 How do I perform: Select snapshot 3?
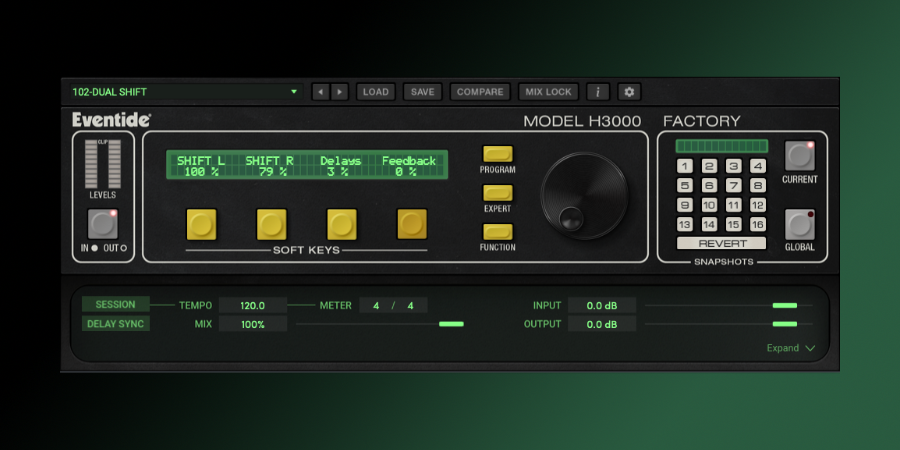click(x=734, y=166)
